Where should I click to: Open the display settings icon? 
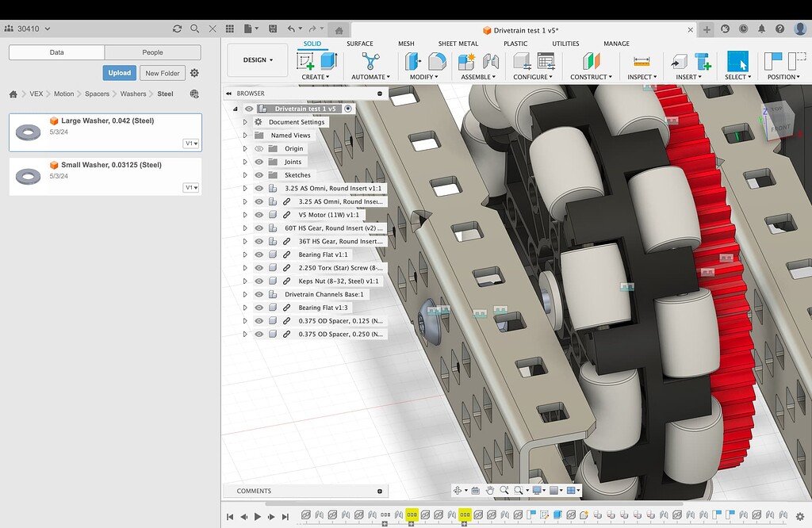(537, 491)
